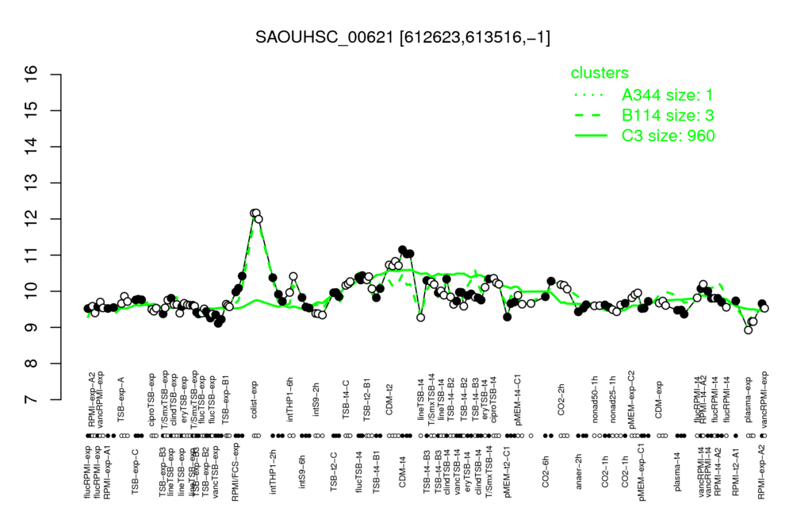Viewport: 812px width, 508px height.
Task: Select x-axis label 'anaer-2h'
Action: pyautogui.click(x=579, y=472)
